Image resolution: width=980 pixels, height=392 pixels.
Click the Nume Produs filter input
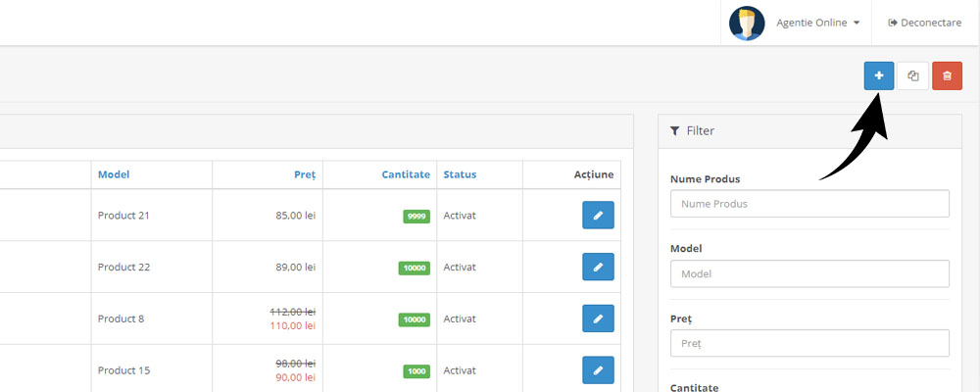click(x=809, y=204)
